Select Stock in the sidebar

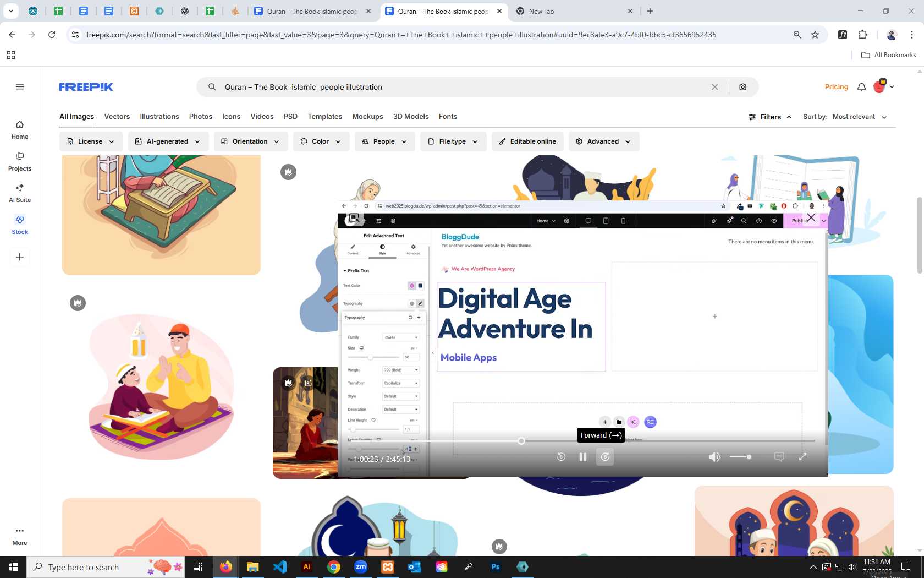click(x=20, y=225)
